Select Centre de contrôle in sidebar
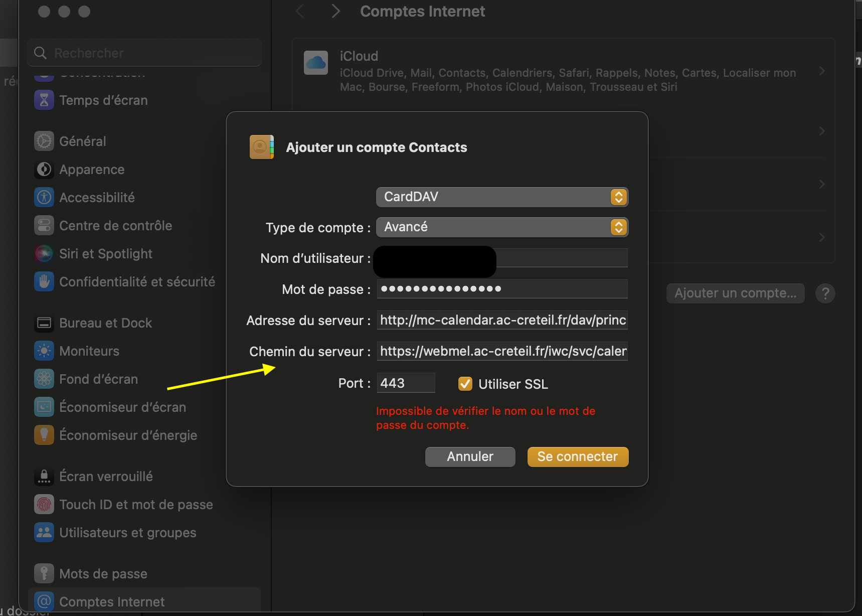This screenshot has width=862, height=616. tap(144, 225)
